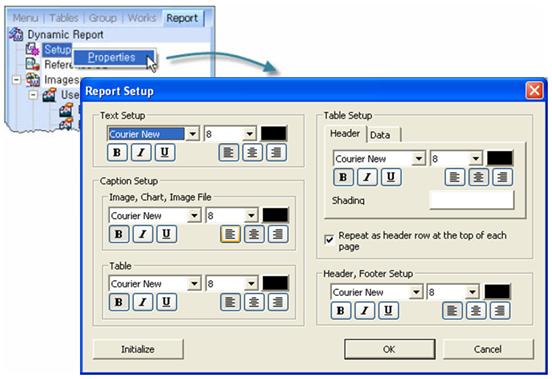This screenshot has width=552, height=379.
Task: Open the Text Setup black color swatch
Action: point(274,134)
